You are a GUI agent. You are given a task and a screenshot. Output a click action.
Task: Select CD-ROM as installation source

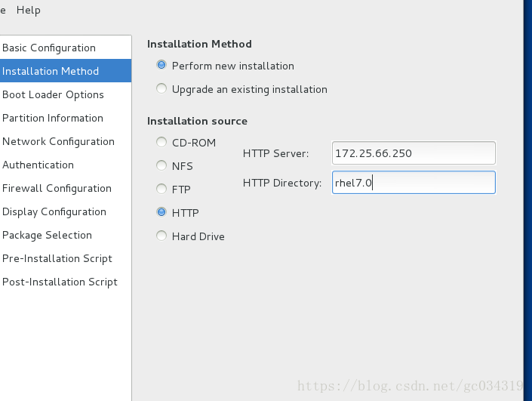tap(161, 142)
